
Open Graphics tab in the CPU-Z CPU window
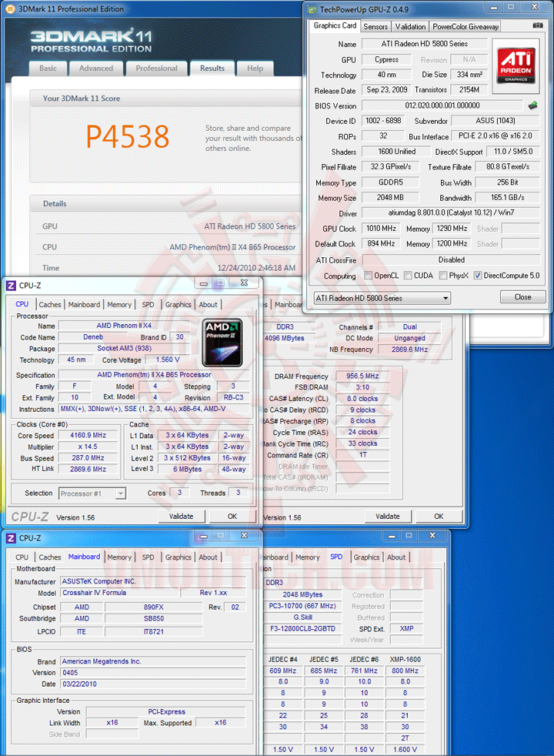pos(179,305)
